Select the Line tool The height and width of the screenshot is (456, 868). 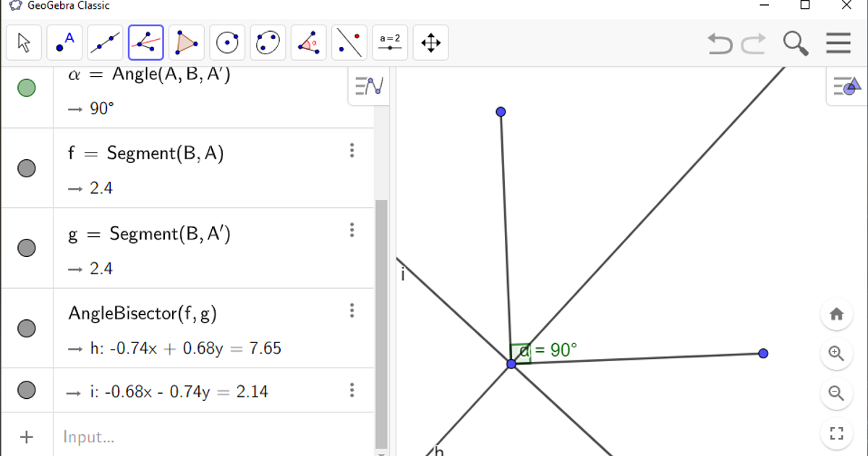(105, 43)
